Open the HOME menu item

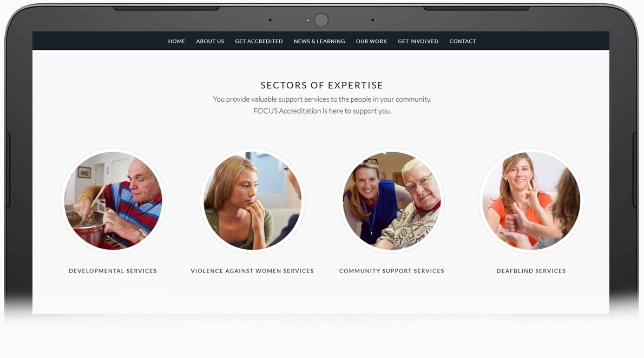(x=176, y=42)
